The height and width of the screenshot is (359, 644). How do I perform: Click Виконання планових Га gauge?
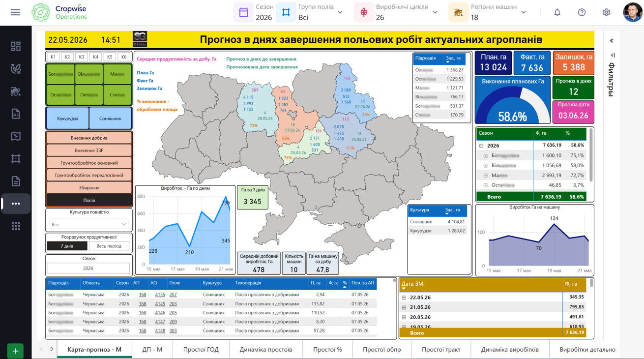pyautogui.click(x=513, y=100)
